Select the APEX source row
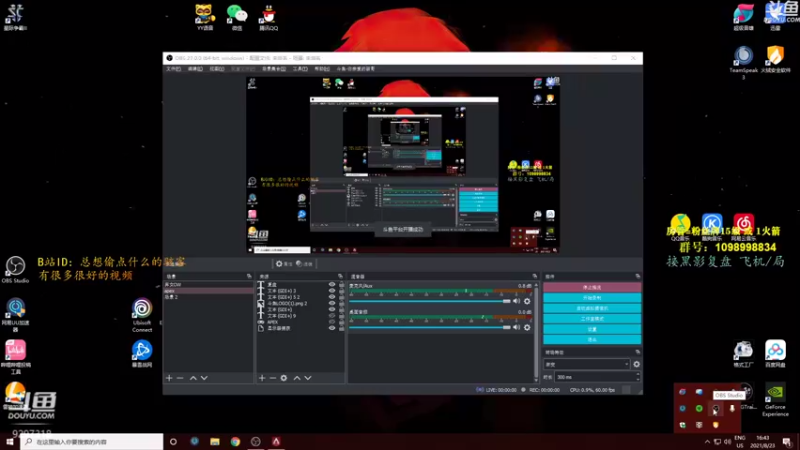The width and height of the screenshot is (800, 450). (300, 322)
